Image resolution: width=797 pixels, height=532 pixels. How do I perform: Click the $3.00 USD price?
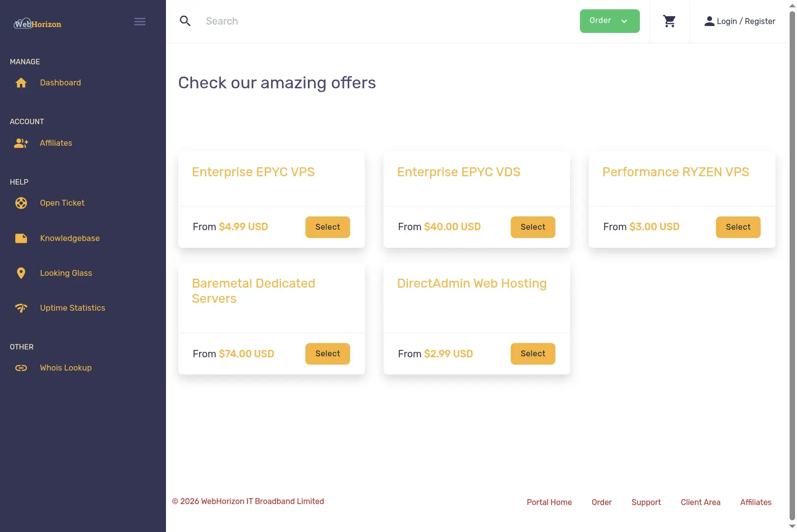tap(655, 227)
